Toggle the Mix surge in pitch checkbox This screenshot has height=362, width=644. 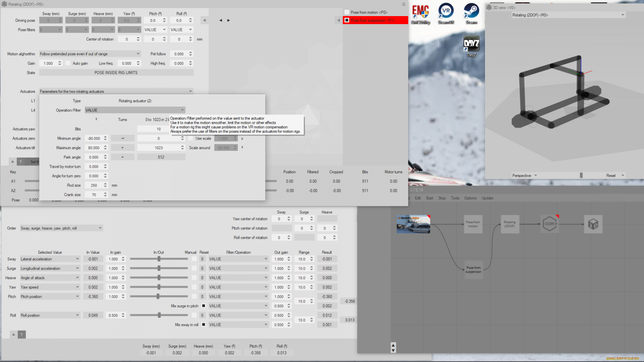pyautogui.click(x=204, y=306)
